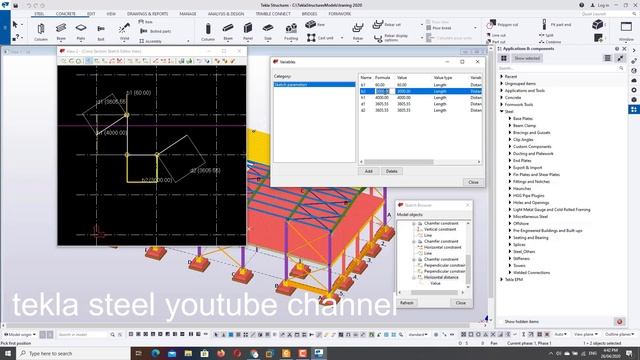Expand the Tekla EPM group
Screen dimensions: 640x360
(x=502, y=280)
